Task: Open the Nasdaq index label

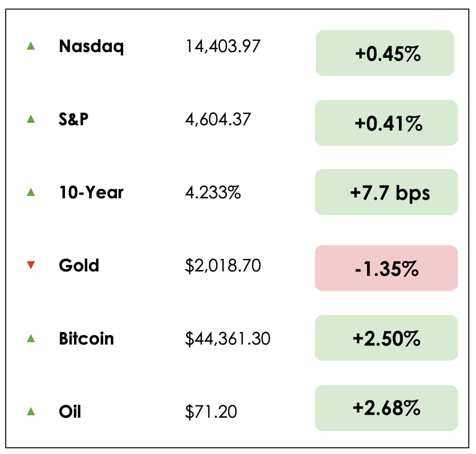Action: pos(91,46)
